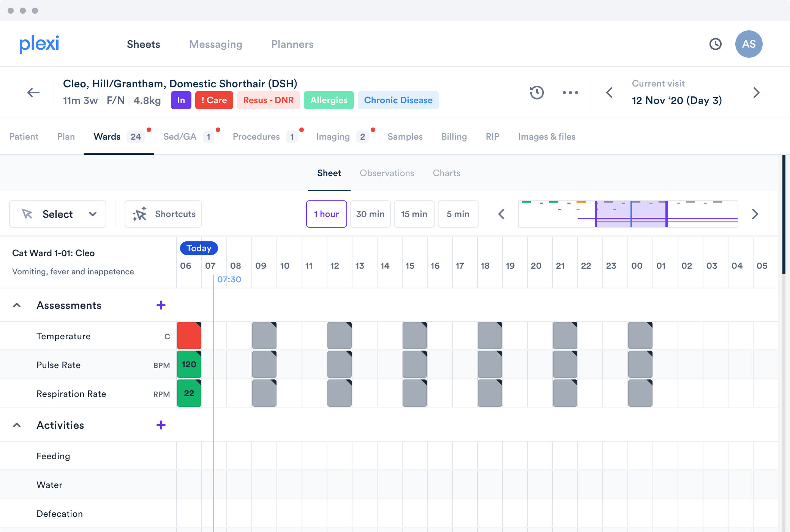Open the patient history clock icon

click(537, 93)
